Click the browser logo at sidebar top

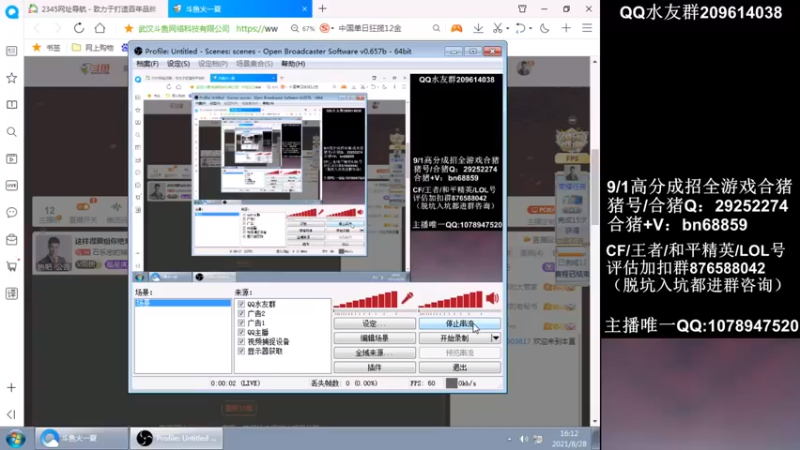12,11
